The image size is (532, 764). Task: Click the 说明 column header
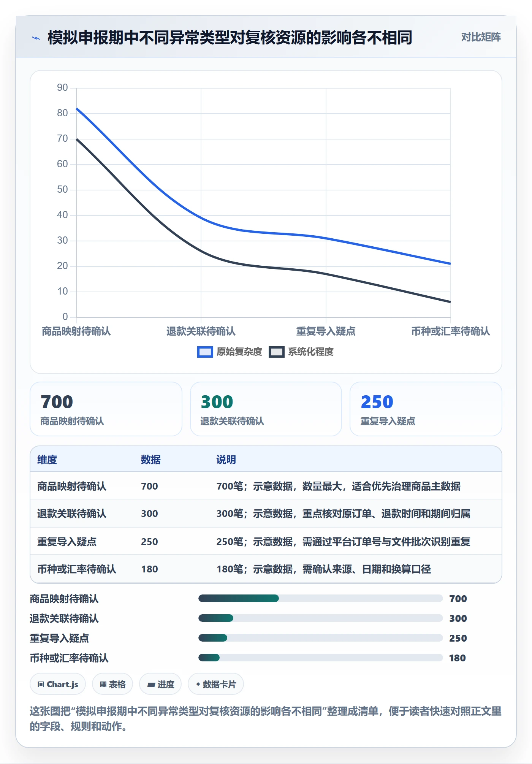[226, 460]
